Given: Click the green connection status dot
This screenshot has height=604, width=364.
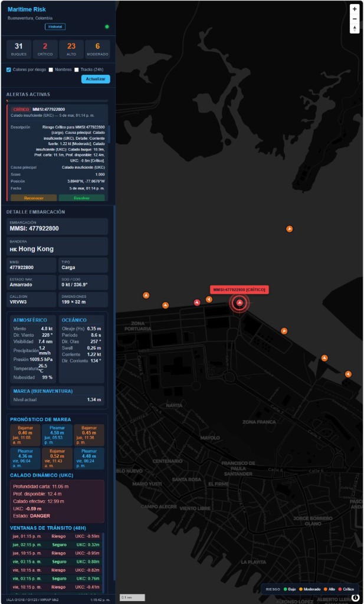Looking at the screenshot, I should (107, 27).
